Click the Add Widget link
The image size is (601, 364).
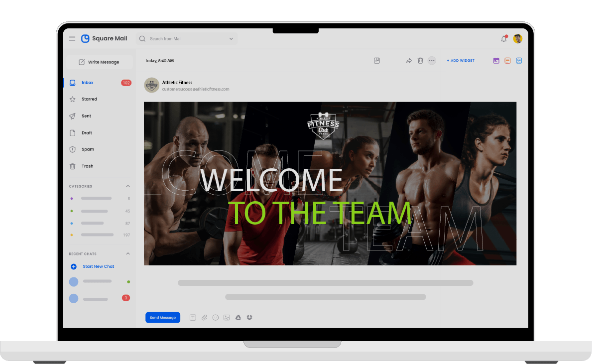pos(461,61)
